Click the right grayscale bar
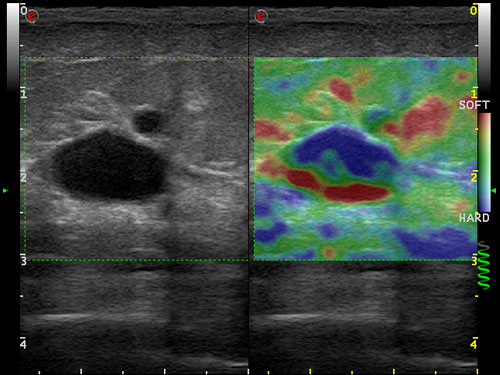Viewport: 500px width, 375px height. 484,47
